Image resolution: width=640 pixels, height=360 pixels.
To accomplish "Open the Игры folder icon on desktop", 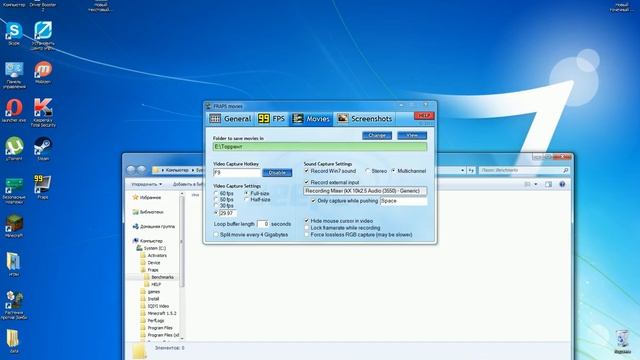I will (x=14, y=264).
